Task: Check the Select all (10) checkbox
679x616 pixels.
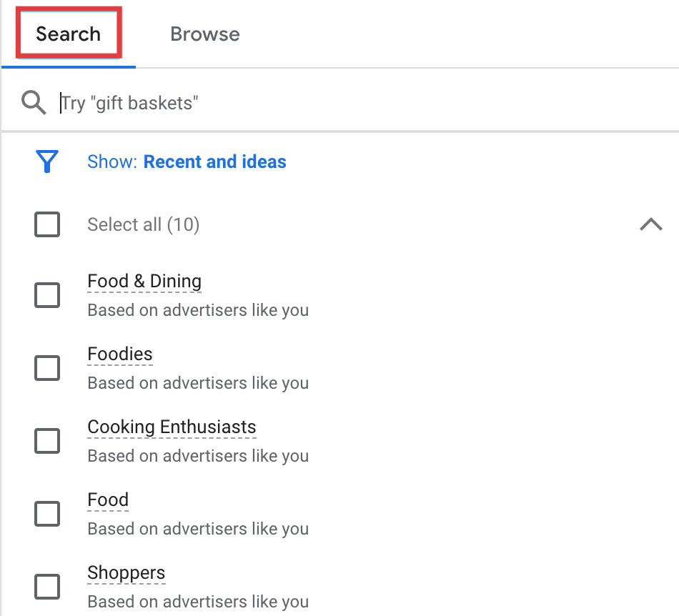Action: click(47, 224)
